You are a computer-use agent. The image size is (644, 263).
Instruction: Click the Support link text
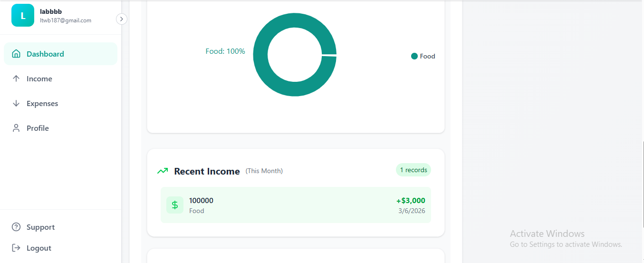40,227
